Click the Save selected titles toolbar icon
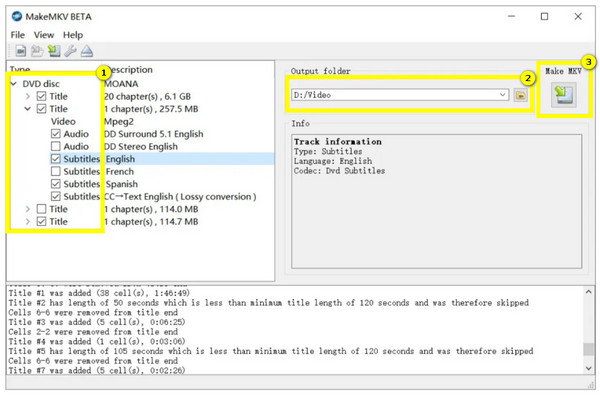Screen dimensions: 600x396 click(x=54, y=51)
